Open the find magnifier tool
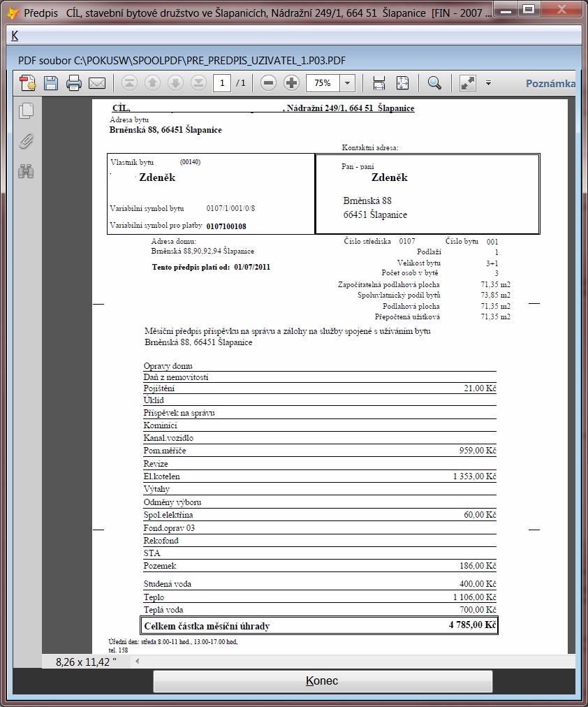Screen dimensions: 588x707 [x=434, y=83]
